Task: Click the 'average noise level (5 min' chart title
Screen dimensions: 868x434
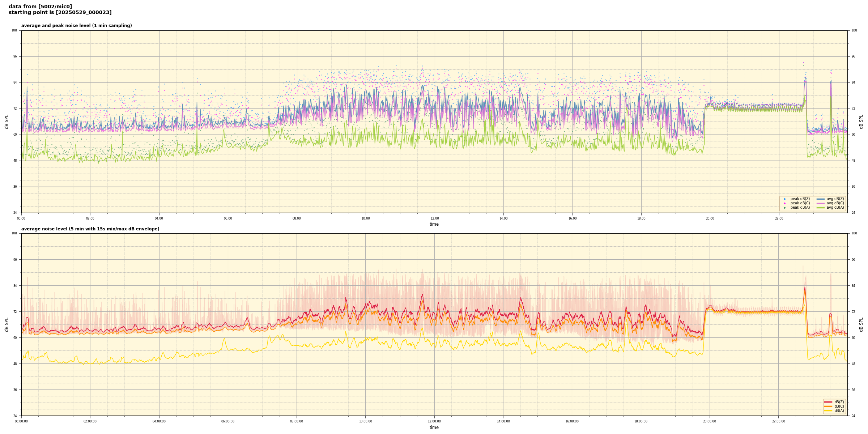Action: pos(90,229)
